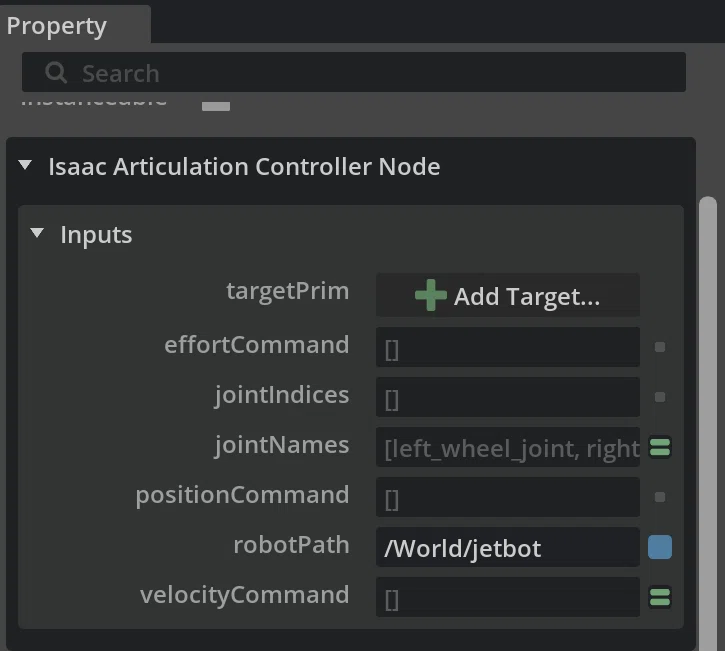
Task: Switch to the Property tab
Action: click(x=56, y=26)
